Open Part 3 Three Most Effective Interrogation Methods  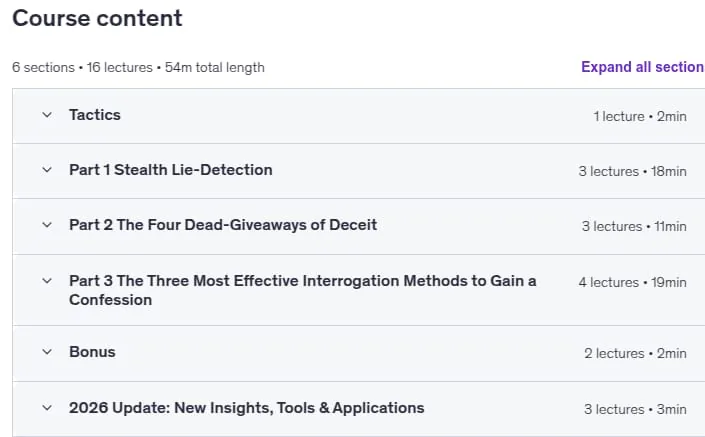tap(303, 290)
